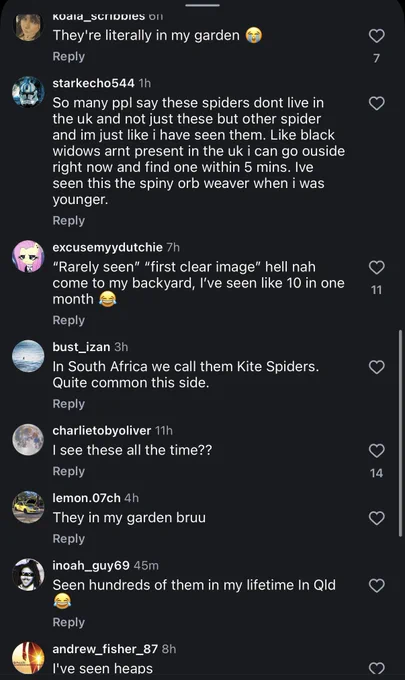Reply to starkecho544's comment
This screenshot has width=405, height=680.
coord(69,221)
